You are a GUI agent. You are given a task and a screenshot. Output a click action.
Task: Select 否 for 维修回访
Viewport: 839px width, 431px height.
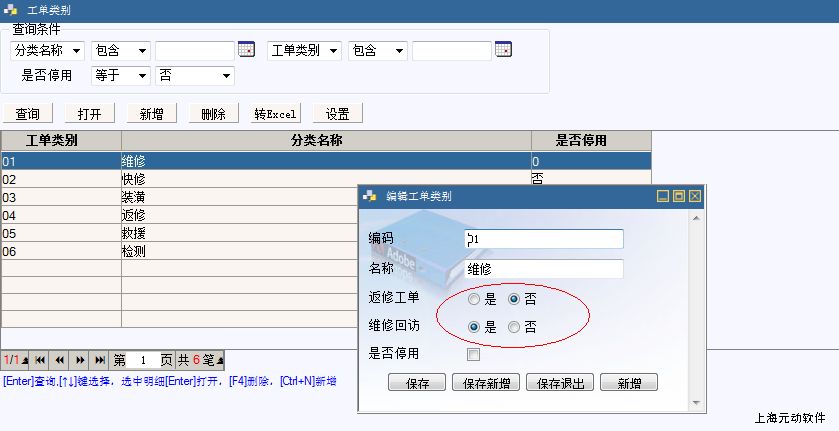514,327
